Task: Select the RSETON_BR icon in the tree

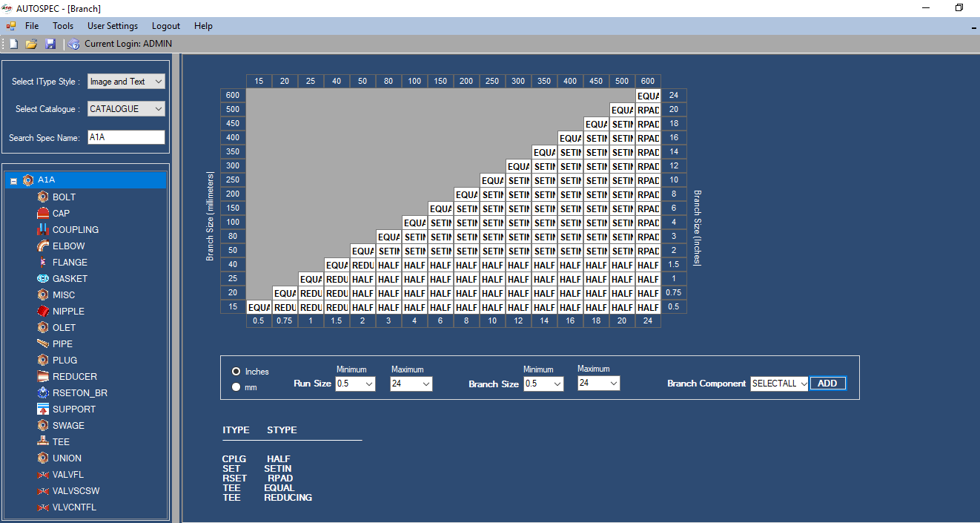Action: pos(43,393)
